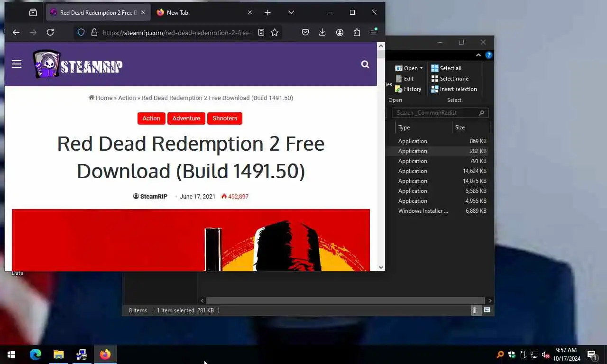
Task: Launch Microsoft Edge from taskbar
Action: coord(36,355)
